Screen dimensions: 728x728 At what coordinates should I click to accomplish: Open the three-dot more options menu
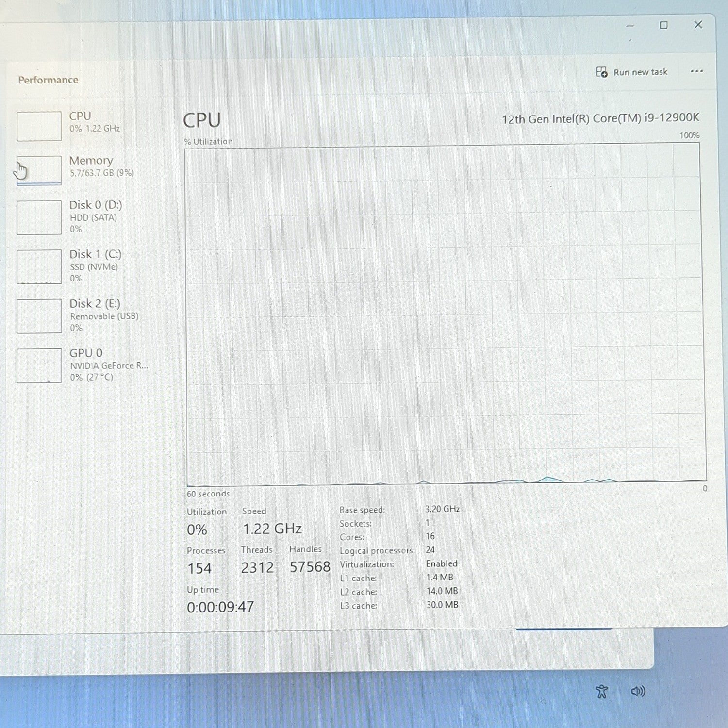click(697, 71)
